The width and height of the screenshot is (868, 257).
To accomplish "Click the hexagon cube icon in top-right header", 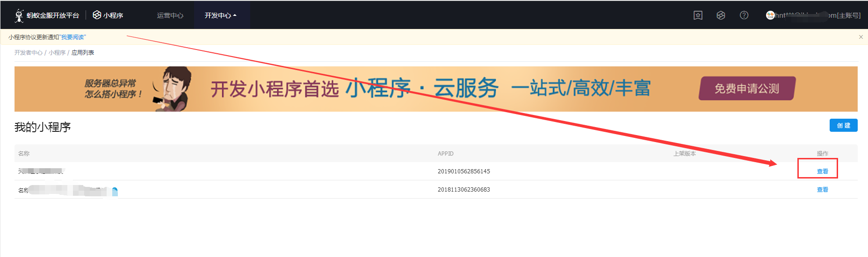I will [721, 15].
